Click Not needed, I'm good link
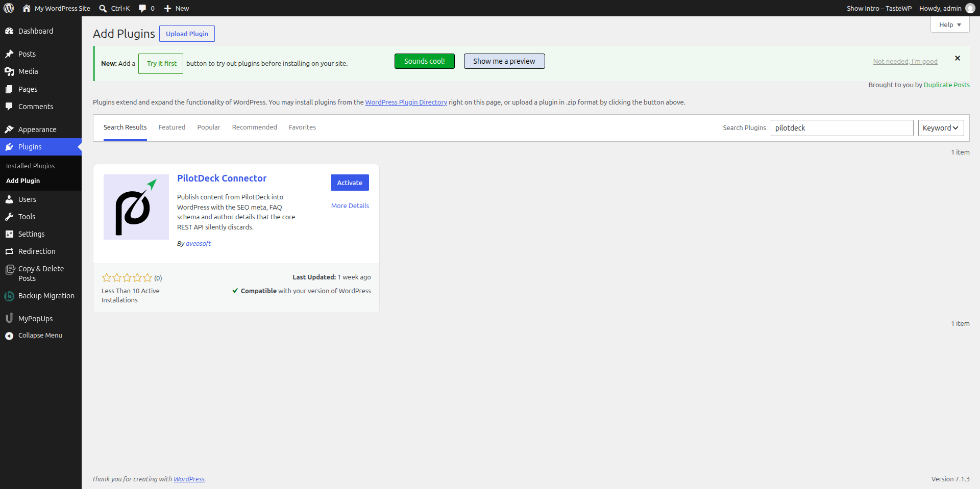 pos(905,62)
